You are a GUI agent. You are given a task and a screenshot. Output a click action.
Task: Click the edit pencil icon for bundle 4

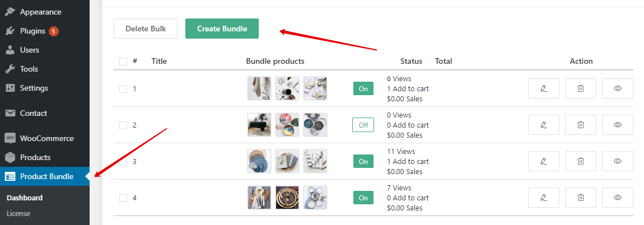coord(543,198)
